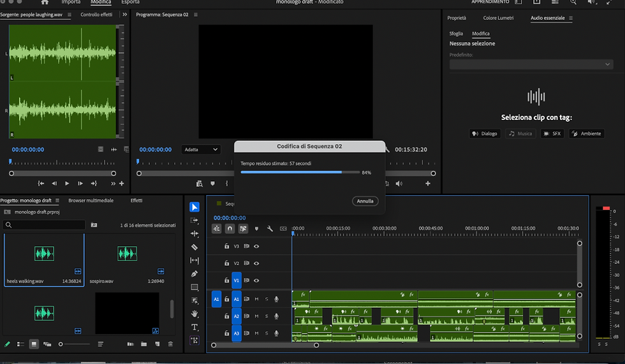Toggle A1 source patching button
The width and height of the screenshot is (625, 364).
point(216,299)
